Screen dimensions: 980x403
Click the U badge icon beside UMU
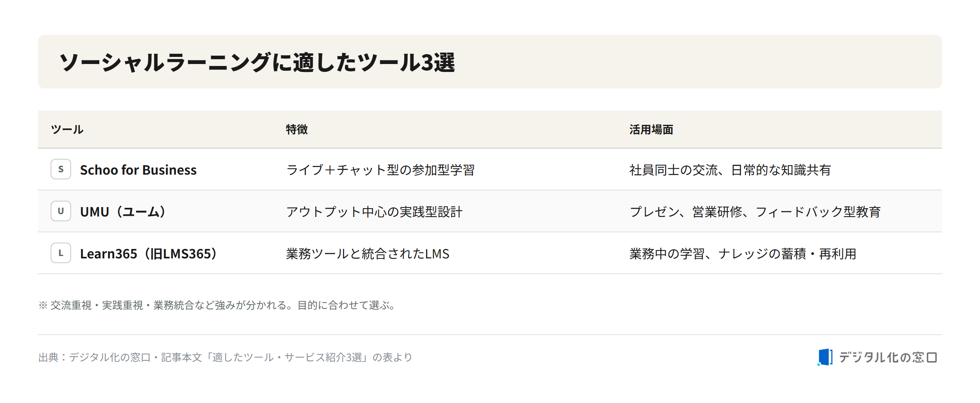click(61, 211)
